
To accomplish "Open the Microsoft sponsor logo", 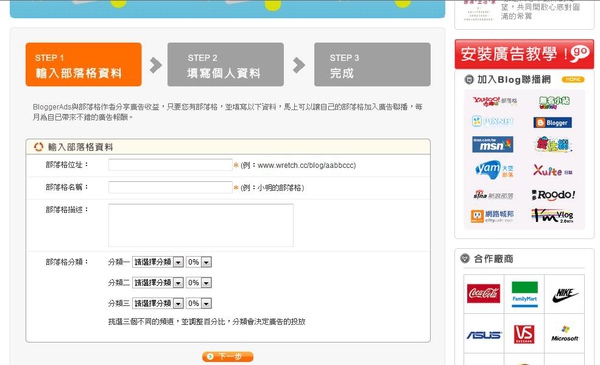I will (x=565, y=334).
